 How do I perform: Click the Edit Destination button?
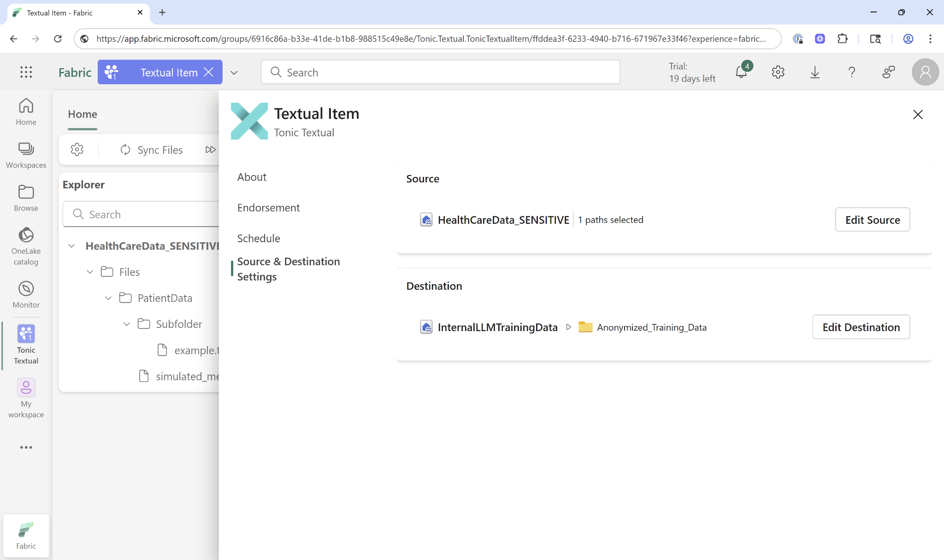[861, 327]
